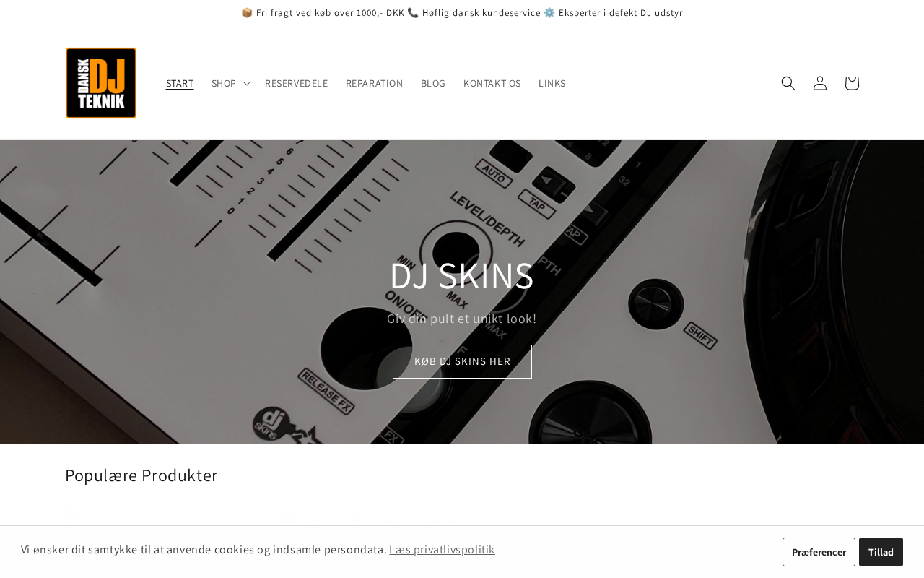Open the shopping cart icon
This screenshot has width=924, height=578.
click(852, 83)
